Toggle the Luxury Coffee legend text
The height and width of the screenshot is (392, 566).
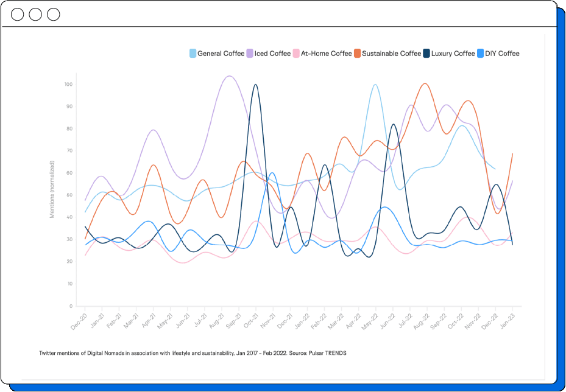(453, 54)
